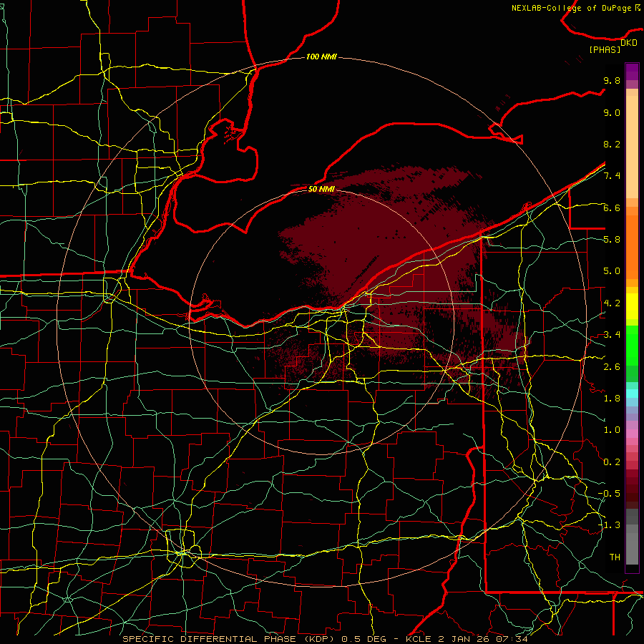Select the 1.0 scale label
The width and height of the screenshot is (644, 644).
coord(612,430)
